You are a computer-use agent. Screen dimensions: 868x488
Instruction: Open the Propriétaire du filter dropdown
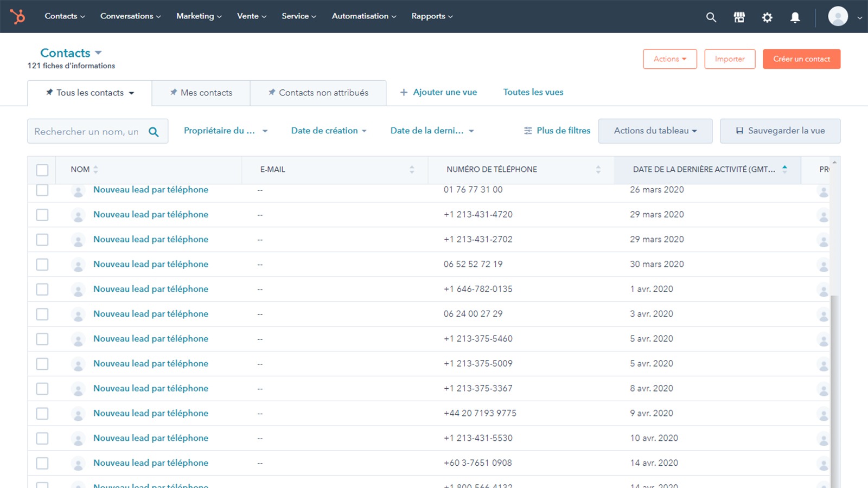225,130
